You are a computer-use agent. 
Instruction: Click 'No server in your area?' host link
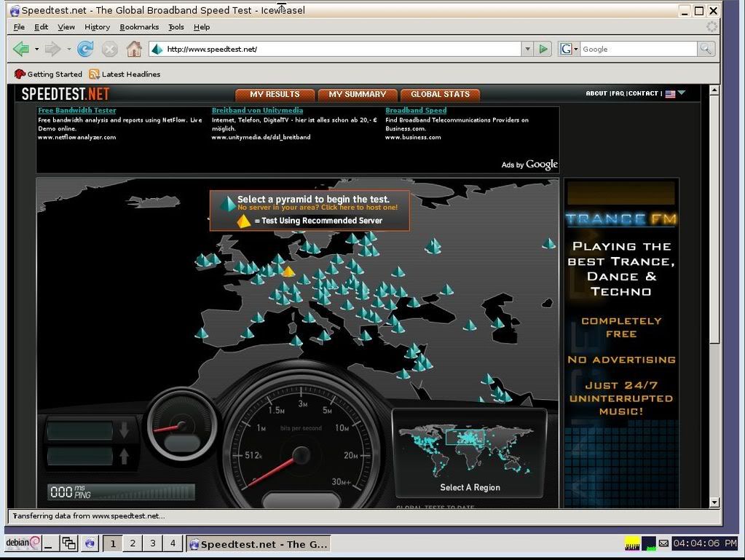[x=318, y=208]
